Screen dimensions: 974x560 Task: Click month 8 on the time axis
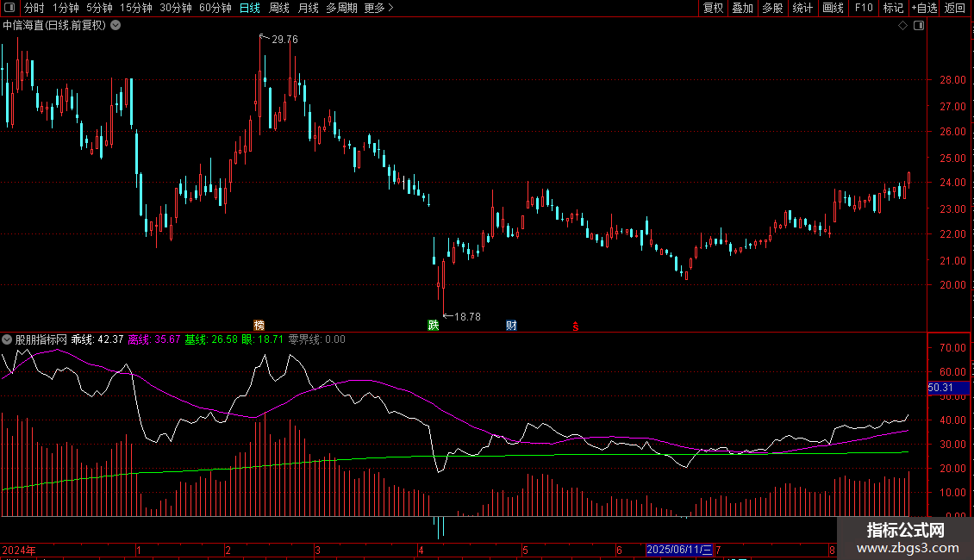[832, 550]
